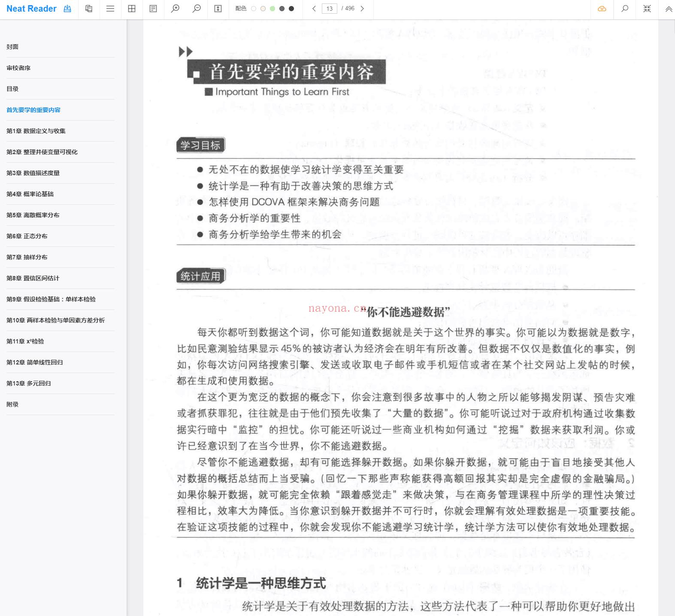Click the import book icon beside Neat Reader

tap(67, 9)
